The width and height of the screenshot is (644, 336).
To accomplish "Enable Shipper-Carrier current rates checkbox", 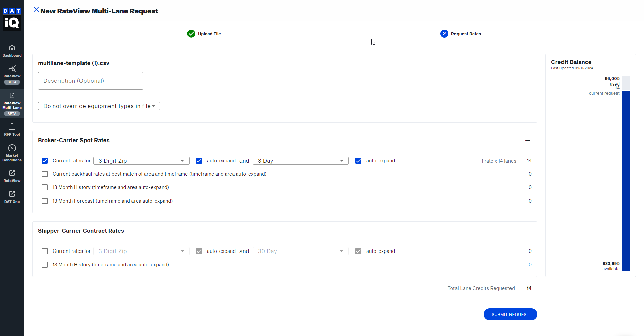I will pos(45,251).
